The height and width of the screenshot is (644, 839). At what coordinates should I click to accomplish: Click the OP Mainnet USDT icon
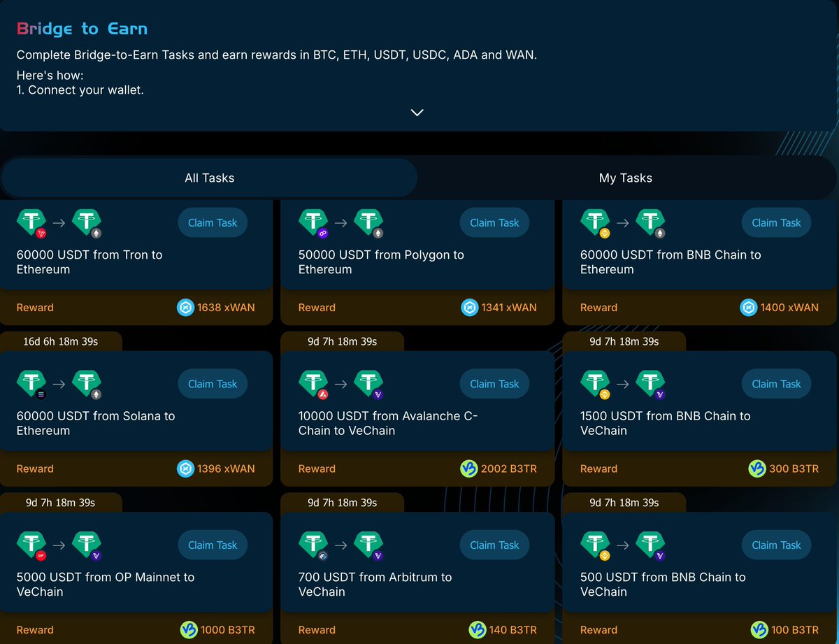[x=31, y=545]
